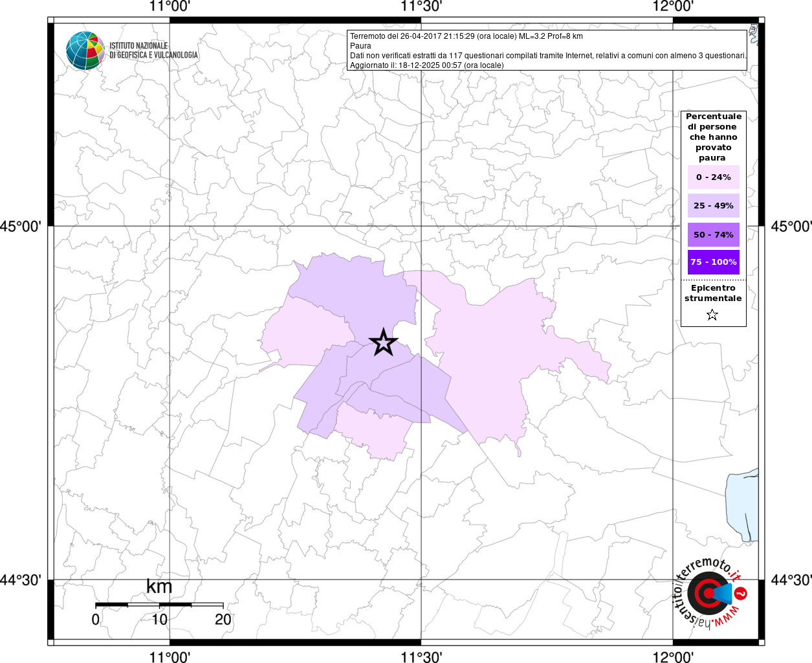The width and height of the screenshot is (812, 663).
Task: Click the top axis label 11°00'
Action: click(x=170, y=6)
